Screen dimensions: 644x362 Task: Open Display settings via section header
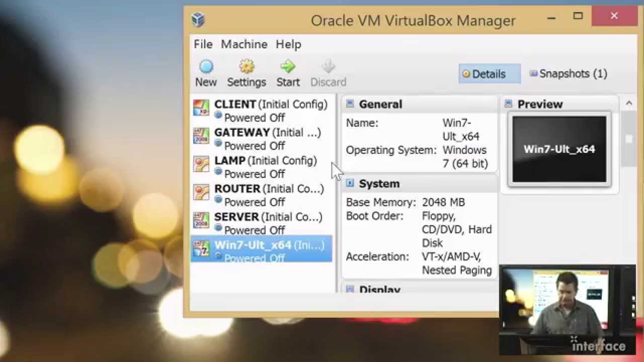pos(380,290)
